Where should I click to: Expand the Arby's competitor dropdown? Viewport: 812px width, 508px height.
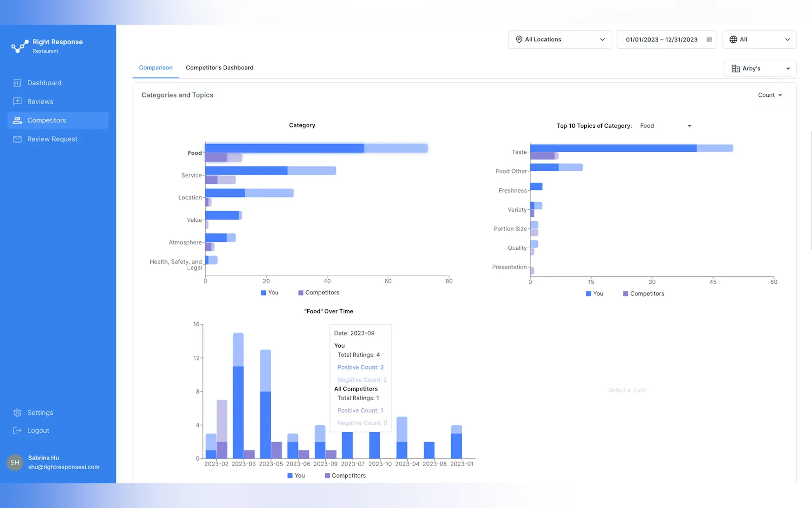tap(760, 68)
